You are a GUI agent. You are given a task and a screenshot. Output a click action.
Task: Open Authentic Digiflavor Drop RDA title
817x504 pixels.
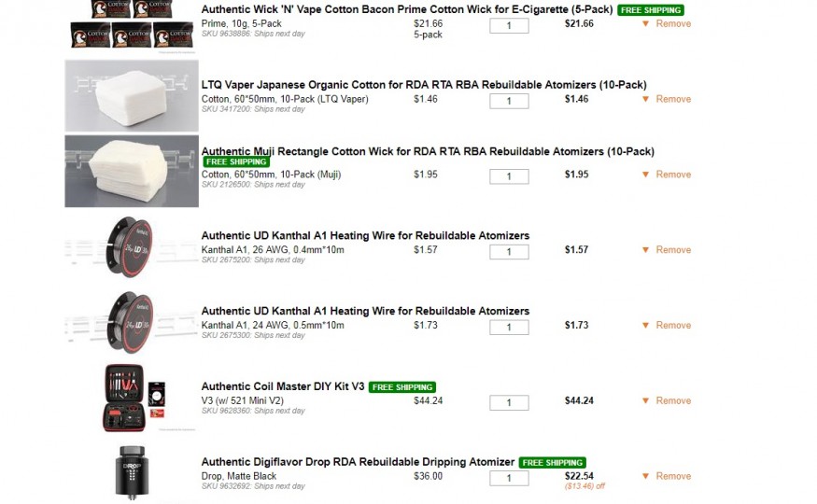coord(358,462)
